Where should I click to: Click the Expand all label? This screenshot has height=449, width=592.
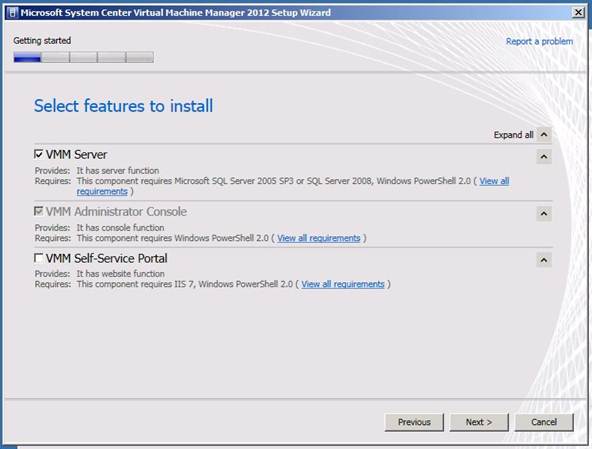click(x=513, y=135)
